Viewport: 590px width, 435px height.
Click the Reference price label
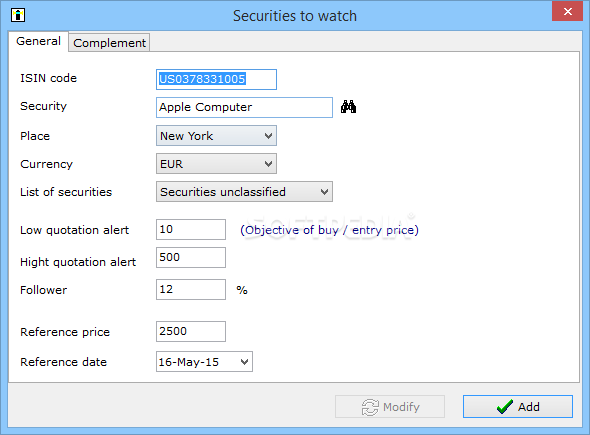pos(65,332)
